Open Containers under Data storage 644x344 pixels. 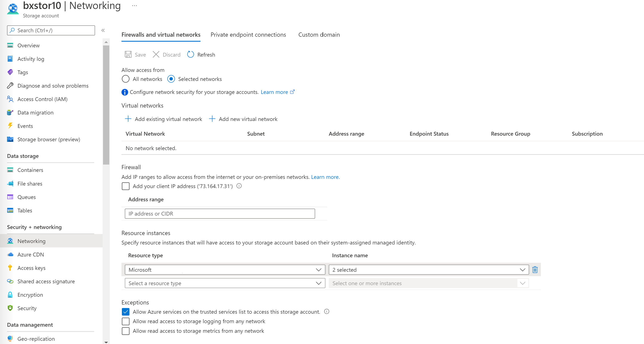(30, 170)
